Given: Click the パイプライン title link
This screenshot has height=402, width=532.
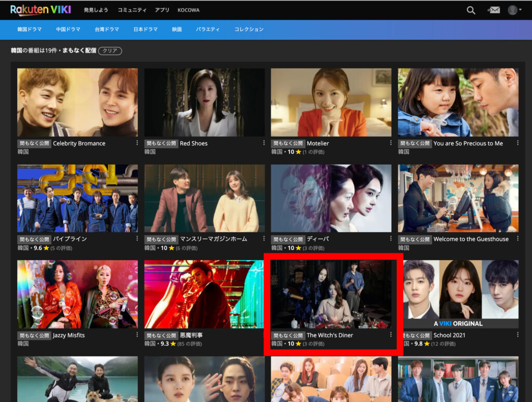Looking at the screenshot, I should (70, 239).
